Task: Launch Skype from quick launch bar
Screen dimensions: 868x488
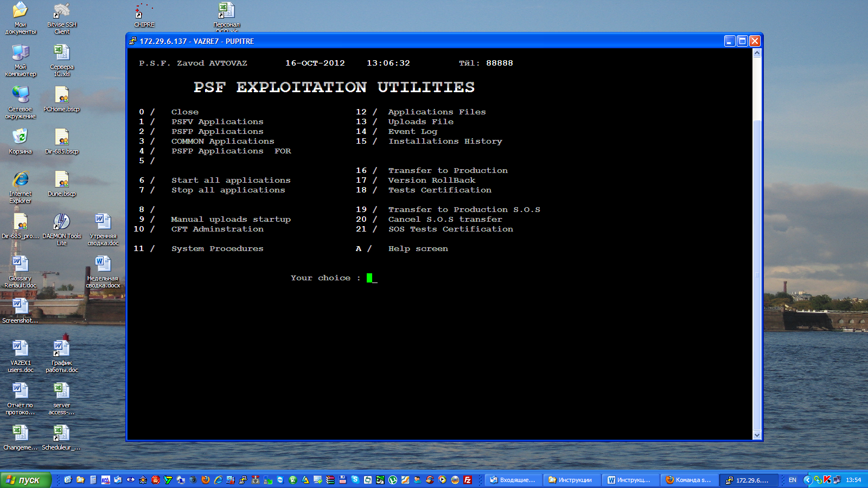Action: (x=355, y=480)
